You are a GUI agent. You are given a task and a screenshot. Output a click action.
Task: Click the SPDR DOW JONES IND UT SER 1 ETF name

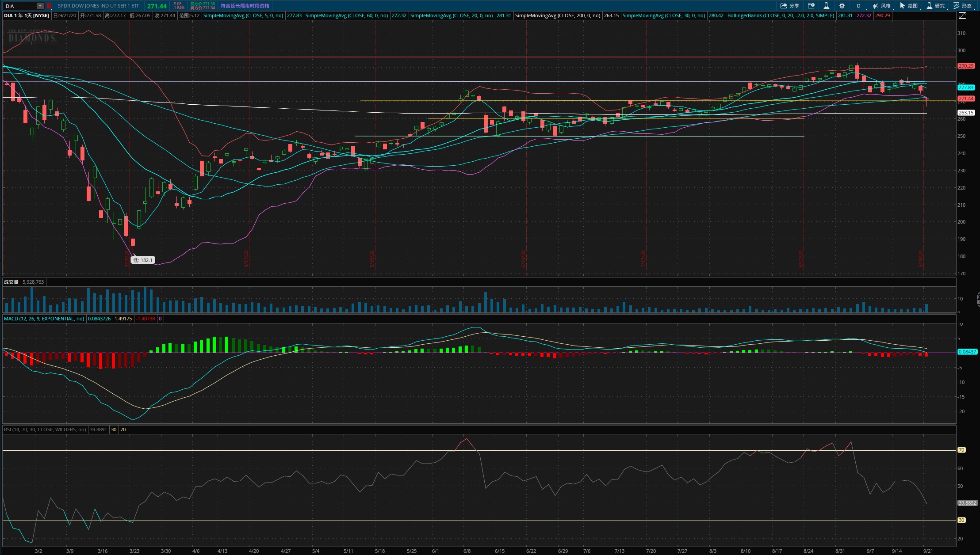click(x=99, y=6)
